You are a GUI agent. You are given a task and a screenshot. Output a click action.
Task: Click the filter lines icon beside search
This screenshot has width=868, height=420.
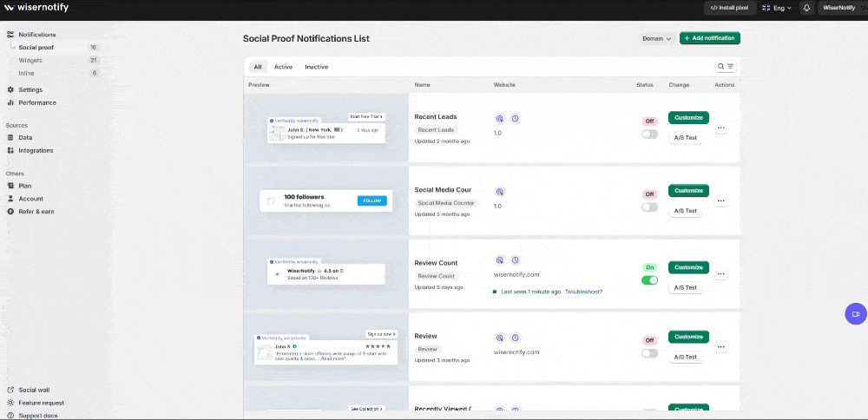point(731,67)
